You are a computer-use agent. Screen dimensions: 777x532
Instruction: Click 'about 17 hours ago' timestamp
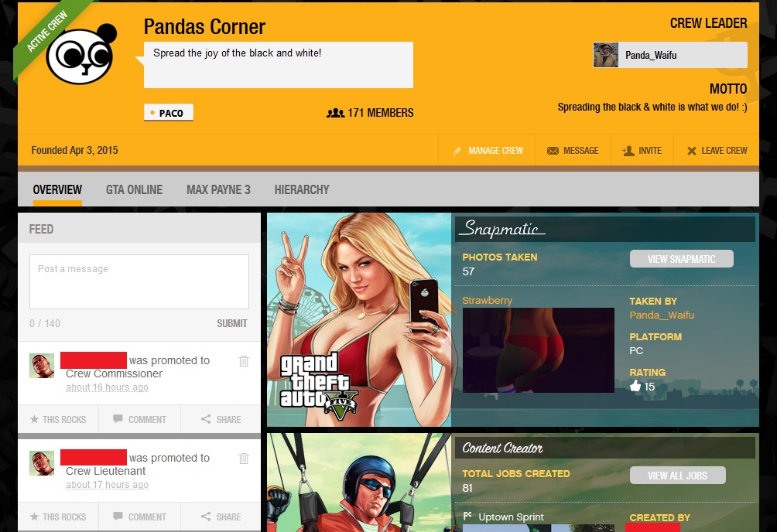[107, 485]
